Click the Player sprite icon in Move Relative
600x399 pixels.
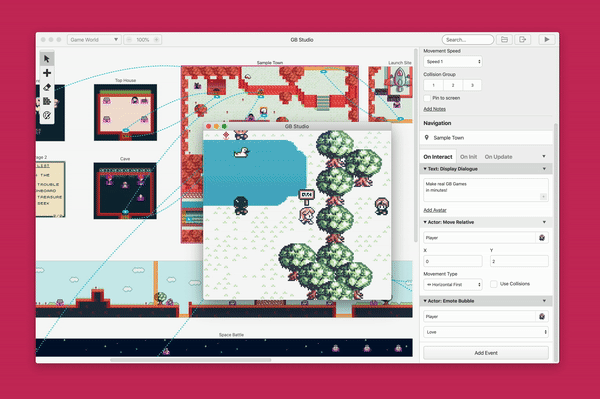542,238
